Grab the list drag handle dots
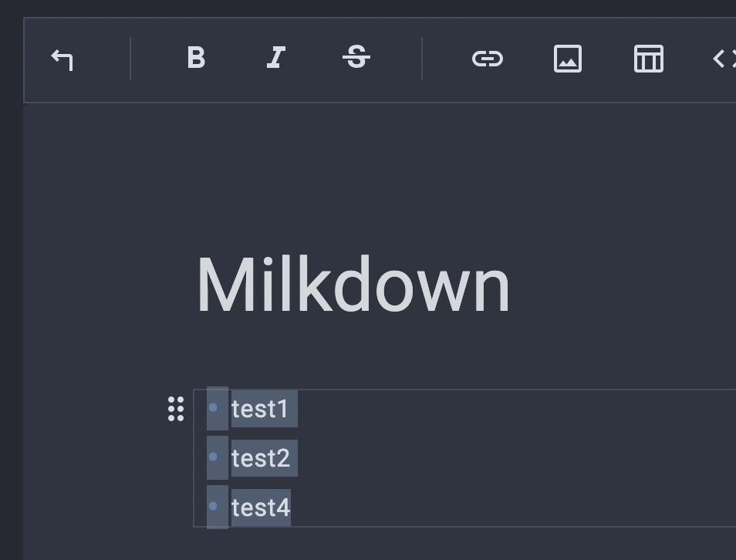Image resolution: width=736 pixels, height=560 pixels. [176, 409]
